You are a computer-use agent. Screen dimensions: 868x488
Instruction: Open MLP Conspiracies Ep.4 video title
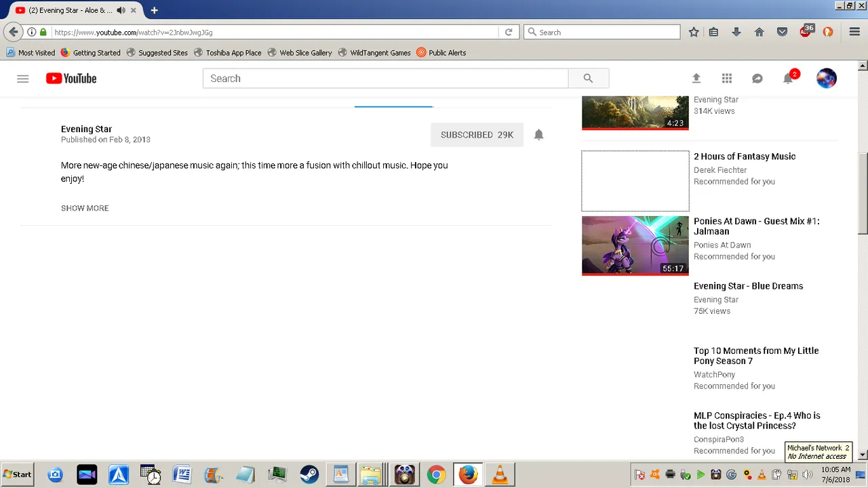tap(757, 421)
